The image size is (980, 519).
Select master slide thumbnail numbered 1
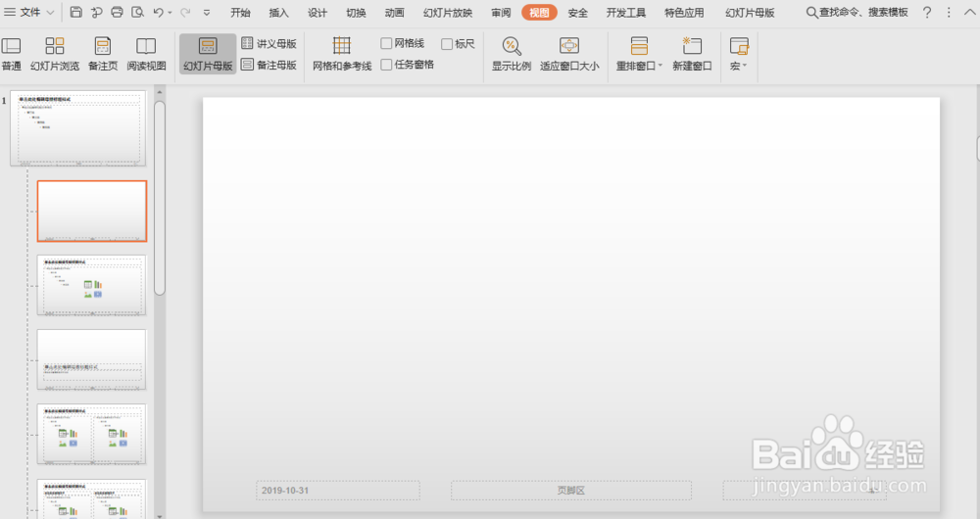(x=78, y=128)
